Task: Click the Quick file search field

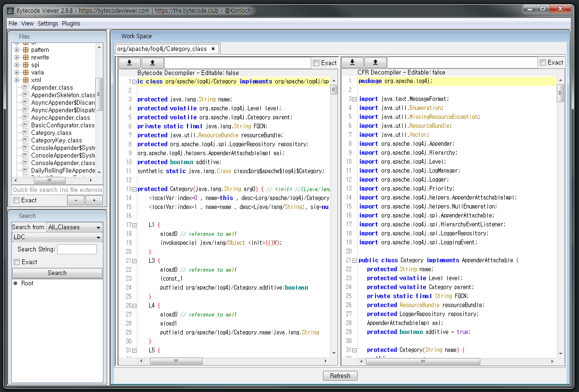Action: click(x=57, y=190)
